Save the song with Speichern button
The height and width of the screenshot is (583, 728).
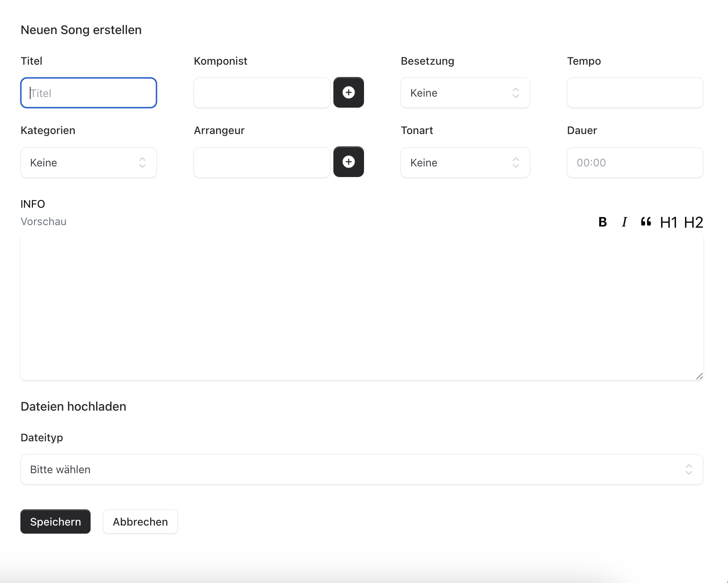point(55,521)
